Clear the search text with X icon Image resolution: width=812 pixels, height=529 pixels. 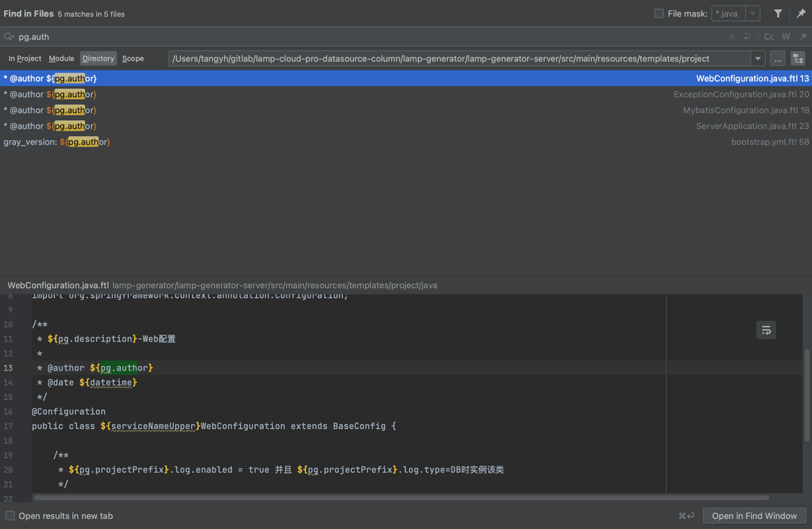(731, 37)
